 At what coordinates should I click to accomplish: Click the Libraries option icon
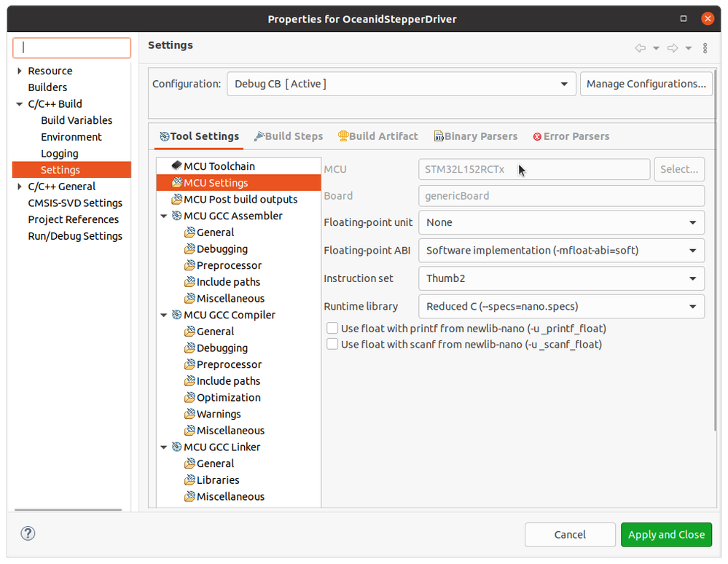tap(189, 480)
